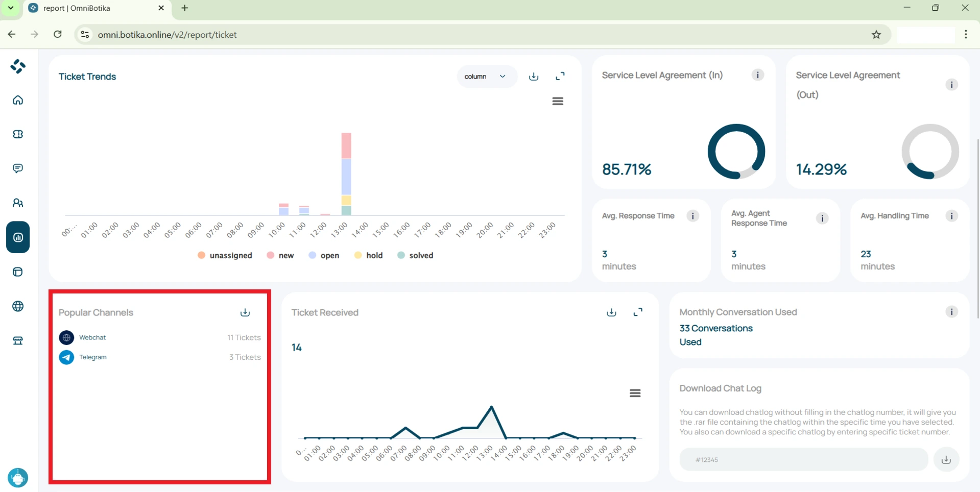
Task: Click the Webchat channel row
Action: click(x=160, y=337)
